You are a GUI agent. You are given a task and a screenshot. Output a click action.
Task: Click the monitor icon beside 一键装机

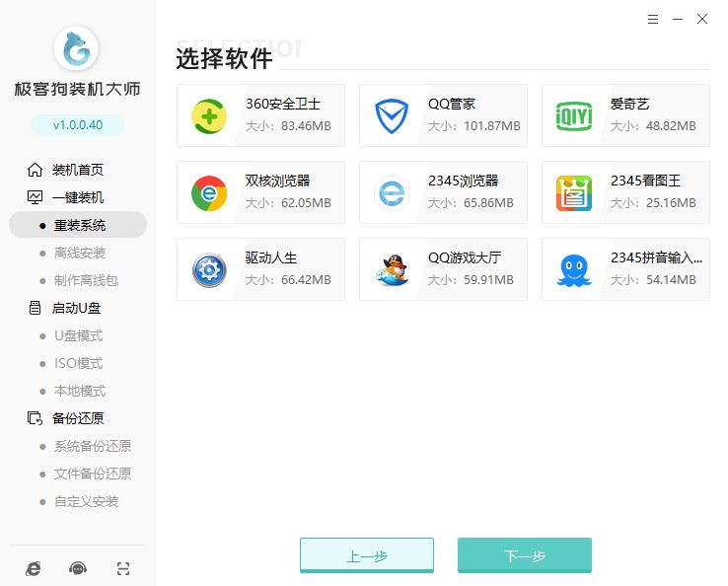(x=35, y=197)
